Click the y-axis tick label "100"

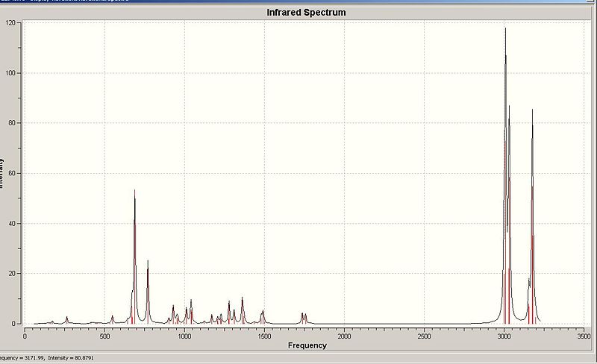click(10, 72)
